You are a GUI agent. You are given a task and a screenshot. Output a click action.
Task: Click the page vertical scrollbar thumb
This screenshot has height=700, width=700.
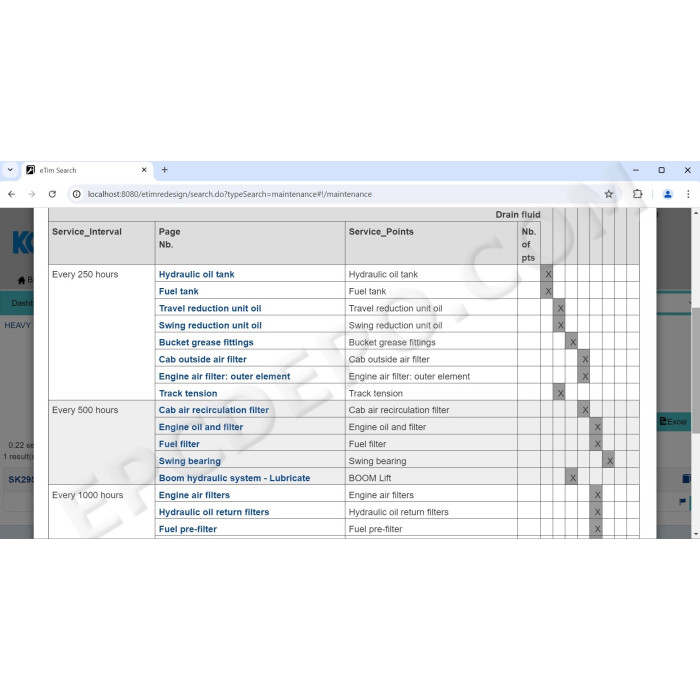click(696, 370)
